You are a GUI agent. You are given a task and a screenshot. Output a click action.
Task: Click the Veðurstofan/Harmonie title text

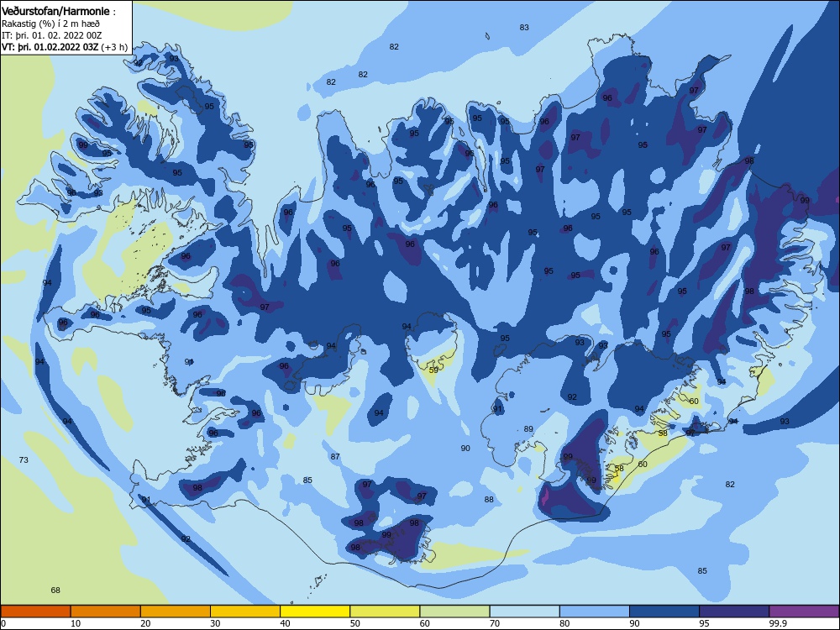[x=55, y=11]
